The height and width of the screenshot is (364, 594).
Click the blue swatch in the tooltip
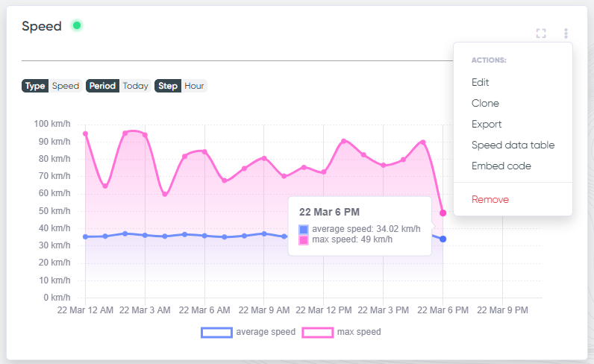click(x=304, y=229)
